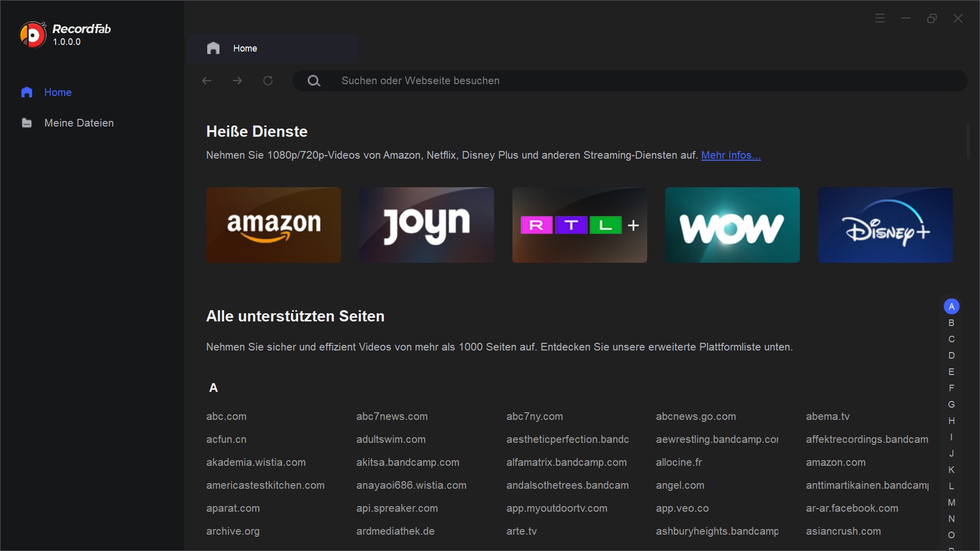Click the forward navigation arrow

pos(237,81)
